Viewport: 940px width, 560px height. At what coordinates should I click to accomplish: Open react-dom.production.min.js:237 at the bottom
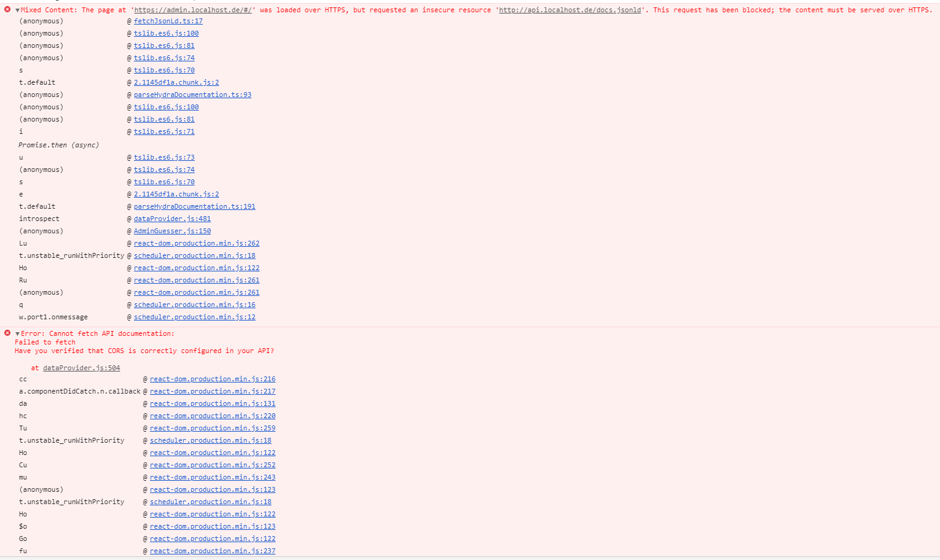coord(213,551)
